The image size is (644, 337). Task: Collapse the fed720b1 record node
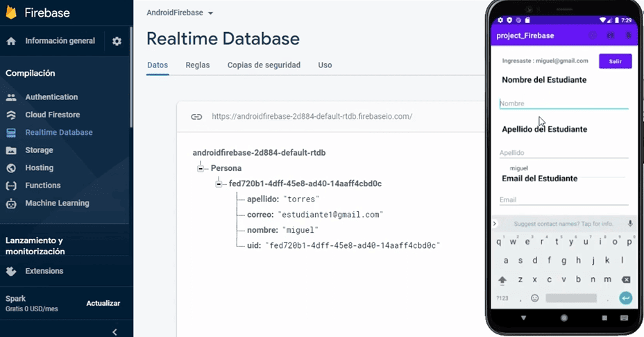[x=219, y=184]
